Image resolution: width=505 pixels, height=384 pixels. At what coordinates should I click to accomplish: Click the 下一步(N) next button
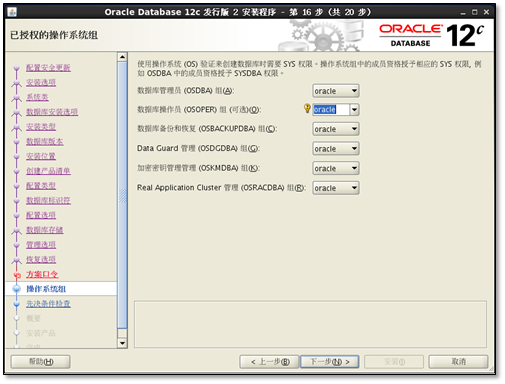(x=330, y=362)
